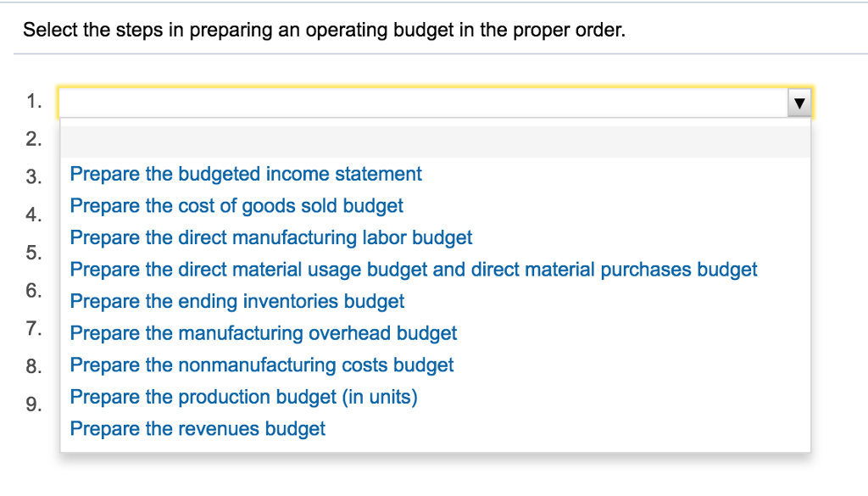The image size is (868, 496).
Task: Click the step 9 row label
Action: click(33, 404)
